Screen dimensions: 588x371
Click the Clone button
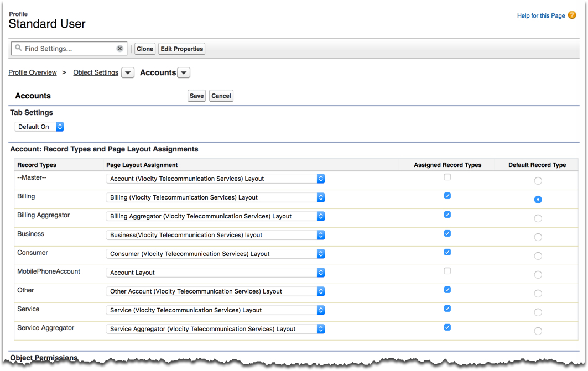point(144,49)
